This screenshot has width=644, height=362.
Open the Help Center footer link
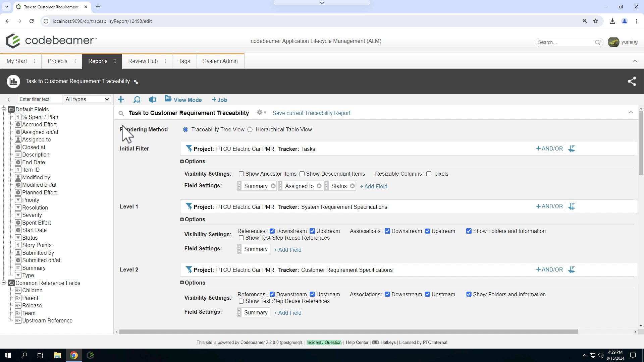(x=357, y=343)
